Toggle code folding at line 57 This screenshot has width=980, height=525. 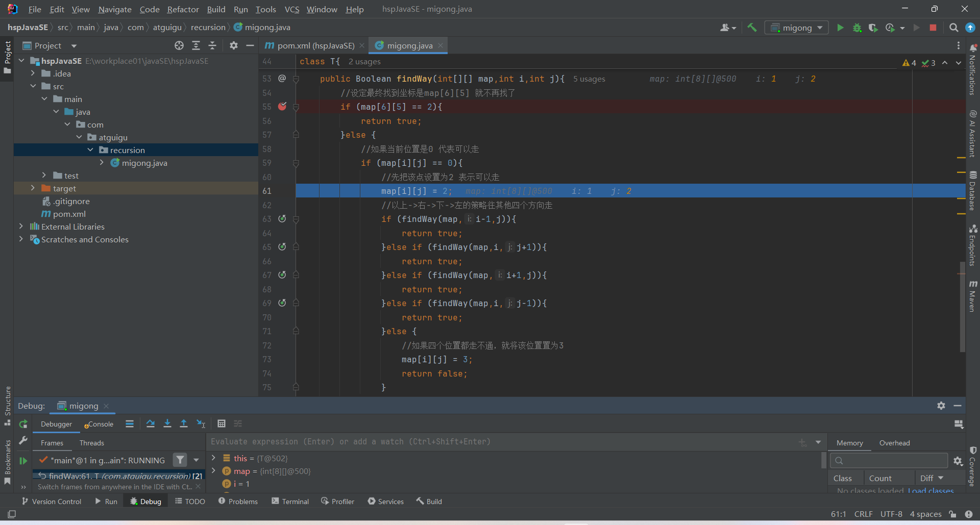point(296,135)
